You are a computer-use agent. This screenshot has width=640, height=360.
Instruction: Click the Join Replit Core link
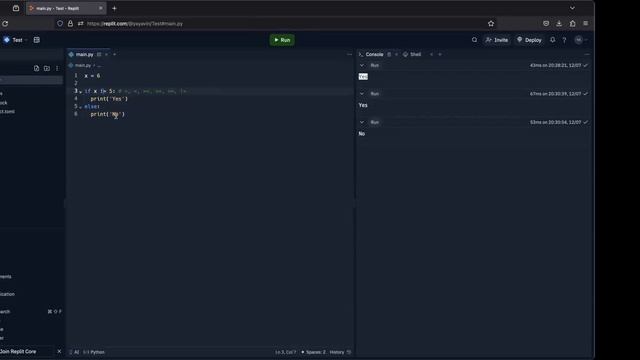[x=18, y=351]
